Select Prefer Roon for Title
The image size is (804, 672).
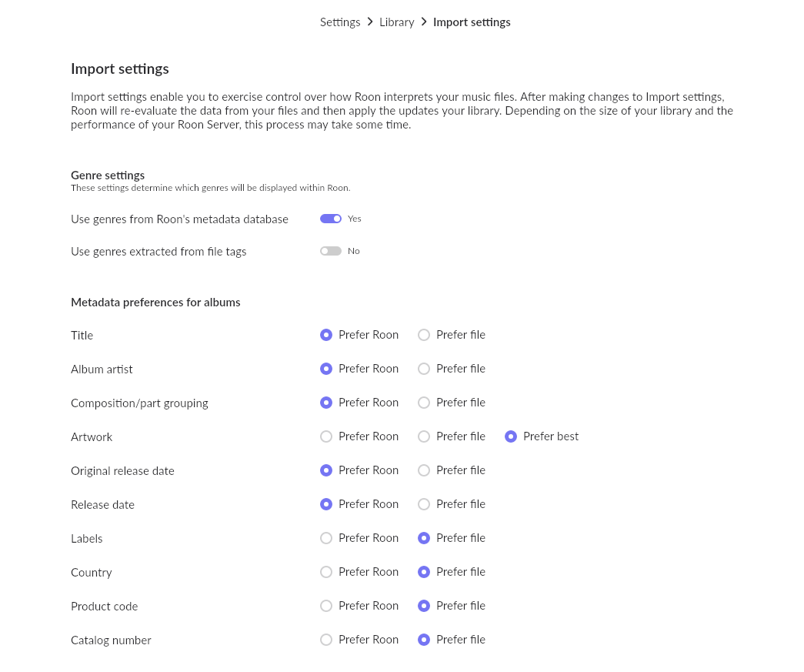(326, 335)
